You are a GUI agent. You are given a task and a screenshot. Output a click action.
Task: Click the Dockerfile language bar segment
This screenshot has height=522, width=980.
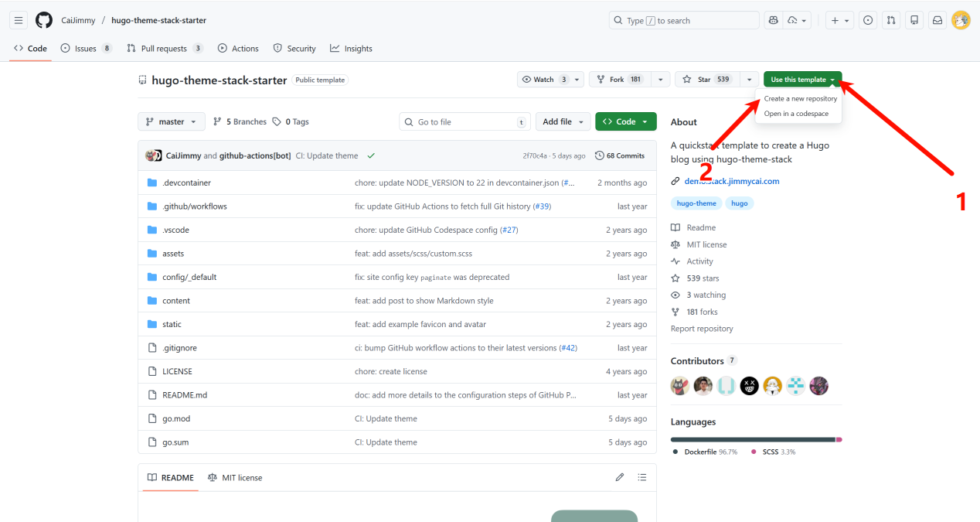click(x=753, y=439)
